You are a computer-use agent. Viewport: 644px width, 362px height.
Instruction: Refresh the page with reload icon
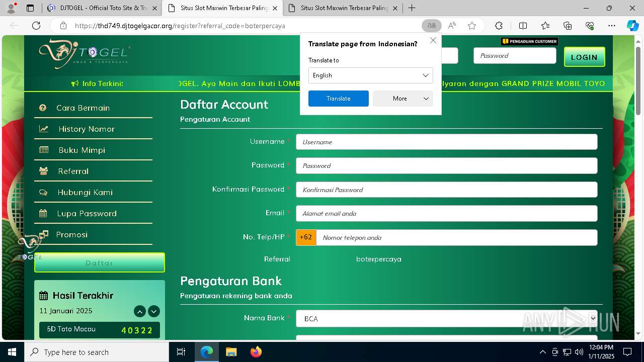[x=36, y=26]
